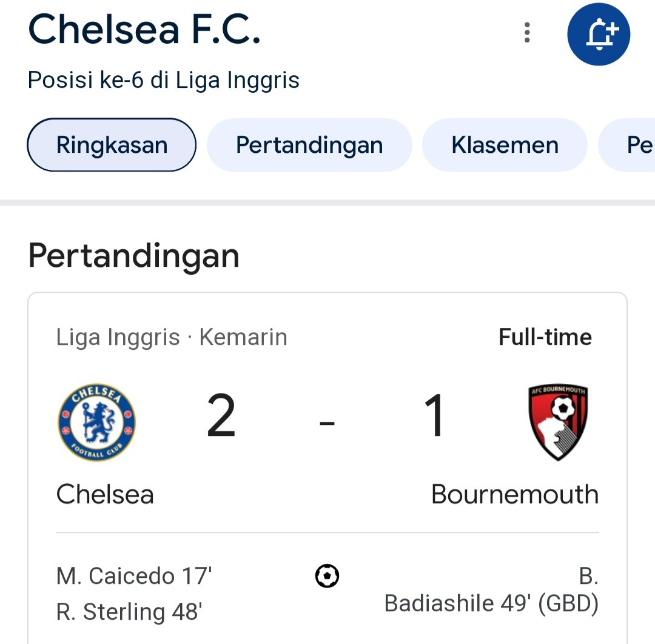
Task: Click R. Sterling 48' goal entry
Action: point(129,612)
